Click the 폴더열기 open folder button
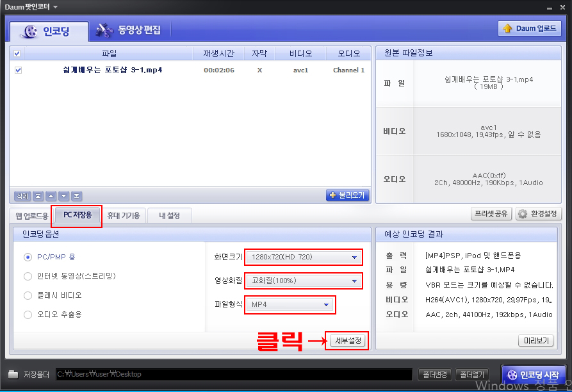This screenshot has height=392, width=572. (472, 375)
